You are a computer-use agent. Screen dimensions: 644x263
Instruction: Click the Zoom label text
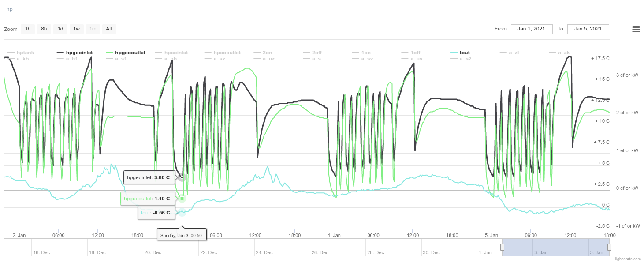tap(11, 30)
